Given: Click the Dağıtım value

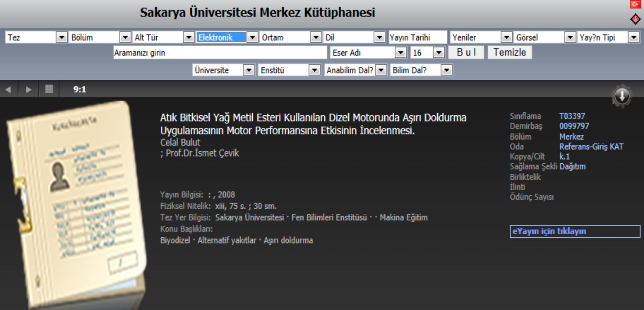Looking at the screenshot, I should 572,167.
